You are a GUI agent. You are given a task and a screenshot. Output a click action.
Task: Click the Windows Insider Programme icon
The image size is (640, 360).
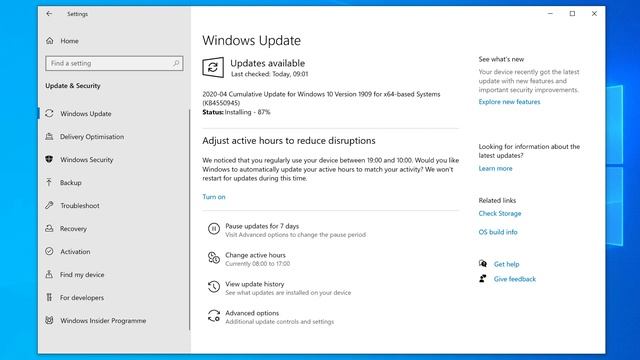point(49,320)
